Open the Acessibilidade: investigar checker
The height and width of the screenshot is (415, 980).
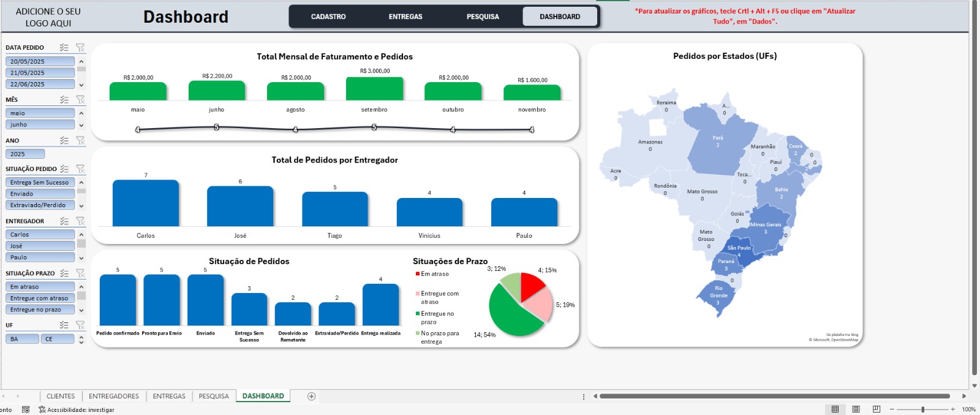77,409
